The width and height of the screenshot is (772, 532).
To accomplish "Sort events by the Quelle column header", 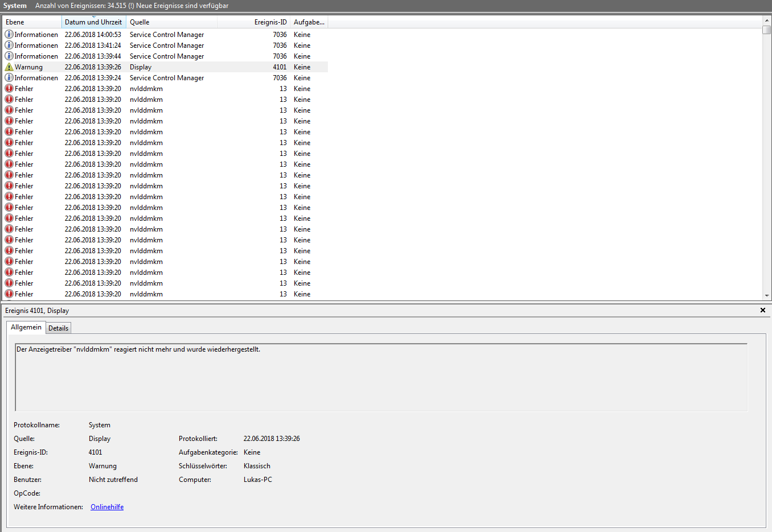I will tap(172, 22).
